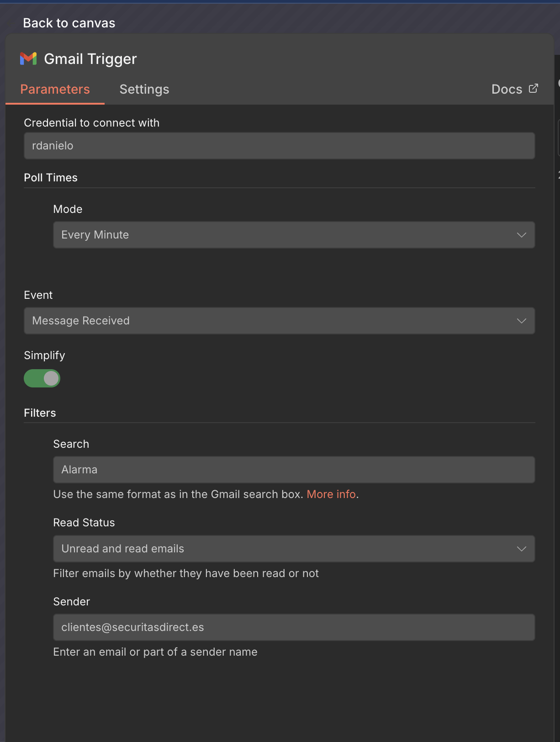
Task: Follow the More info link
Action: (331, 494)
